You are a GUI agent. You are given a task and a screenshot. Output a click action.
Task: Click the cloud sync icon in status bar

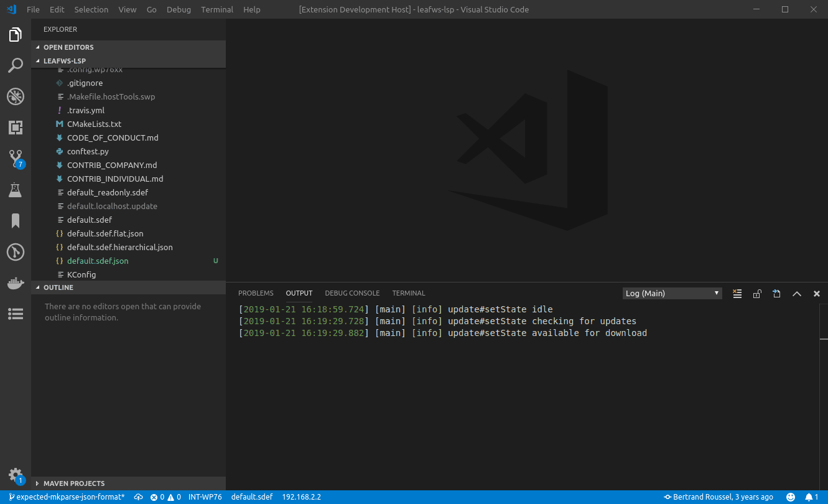click(x=139, y=497)
